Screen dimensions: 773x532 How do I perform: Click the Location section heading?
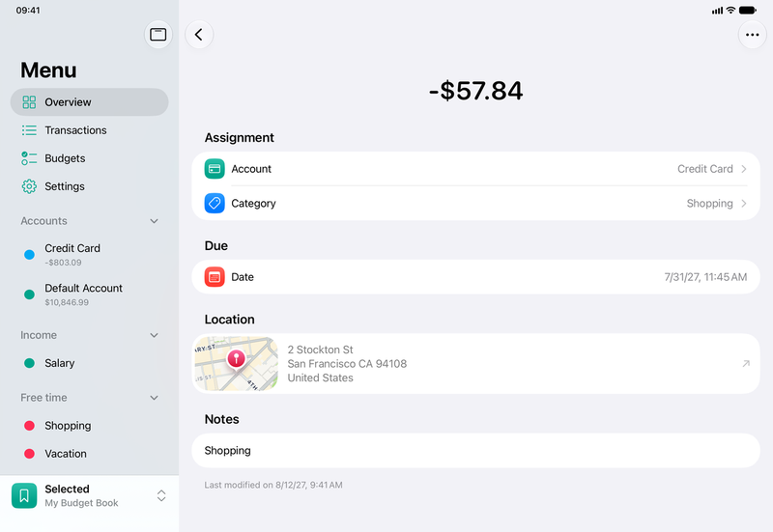[x=229, y=320]
